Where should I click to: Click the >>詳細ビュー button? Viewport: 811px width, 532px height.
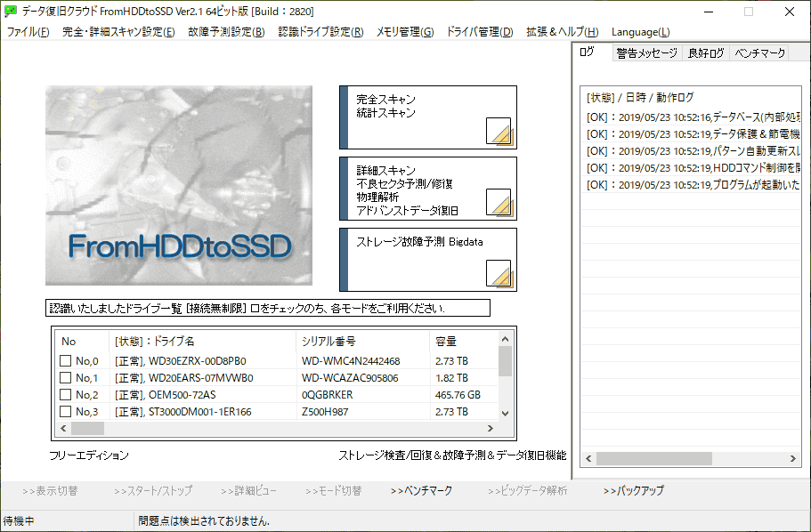[248, 491]
